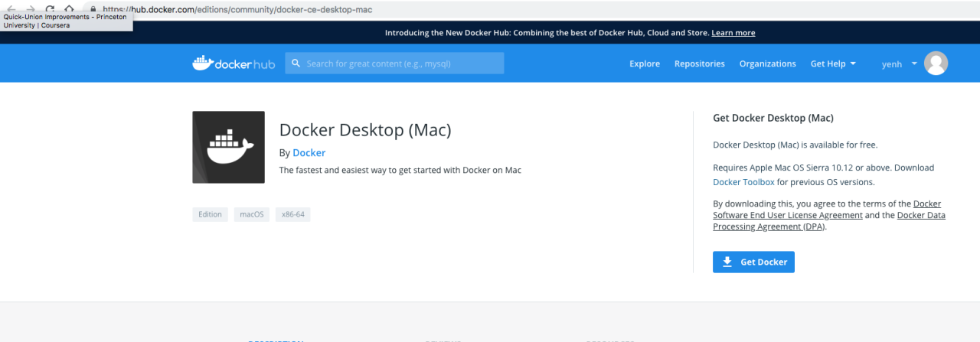Click 'Docker Desktop (Mac) is available for free' text

click(x=795, y=145)
